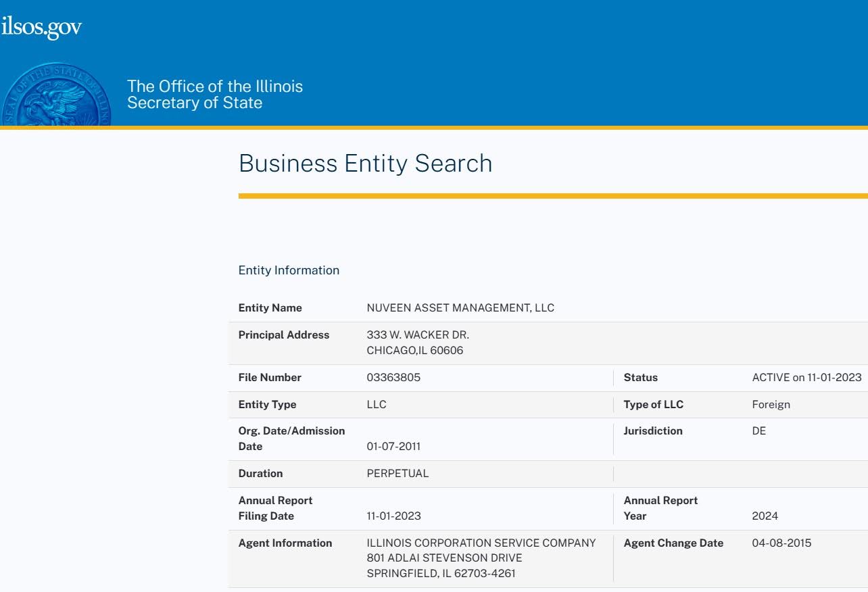Image resolution: width=868 pixels, height=592 pixels.
Task: Select jurisdiction value DE
Action: point(759,431)
